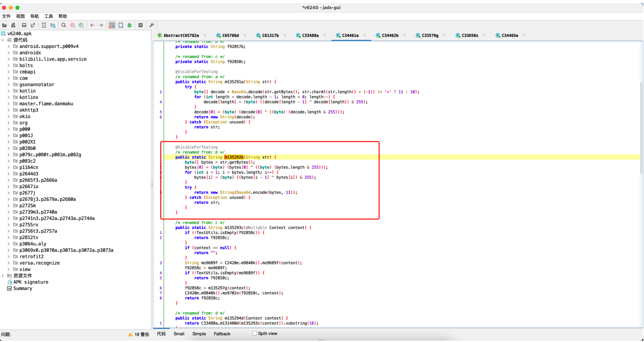
Task: Expand the bilibili.live.app.service package
Action: 9,59
